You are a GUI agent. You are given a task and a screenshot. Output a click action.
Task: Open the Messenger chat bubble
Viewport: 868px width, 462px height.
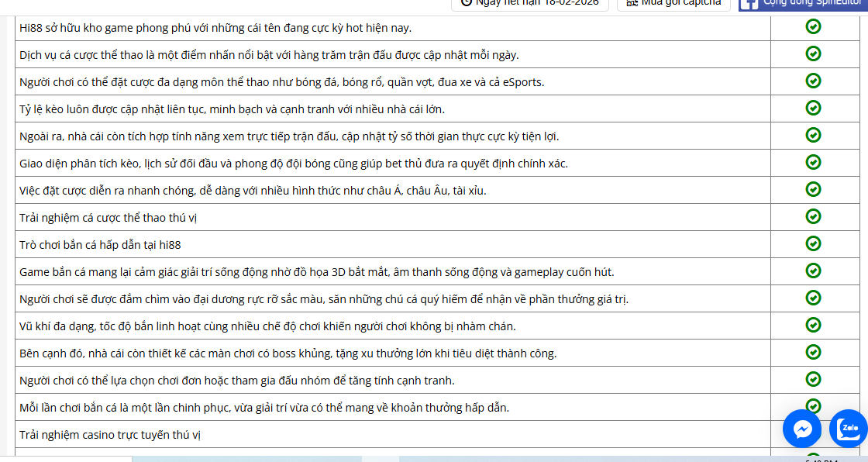(x=802, y=429)
